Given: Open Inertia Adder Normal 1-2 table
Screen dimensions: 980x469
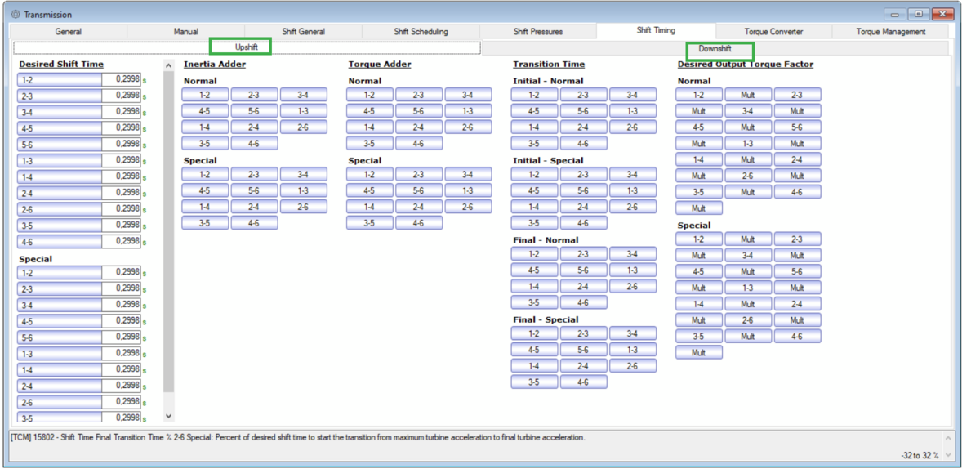Looking at the screenshot, I should point(205,95).
